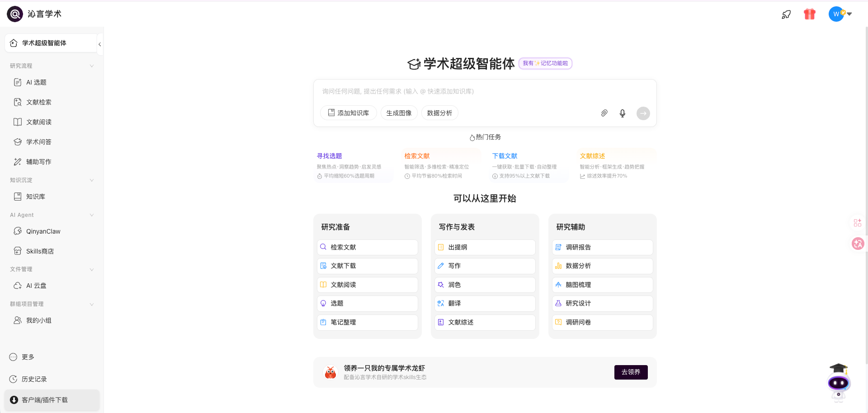Click the rocket icon in the top bar

[x=786, y=14]
